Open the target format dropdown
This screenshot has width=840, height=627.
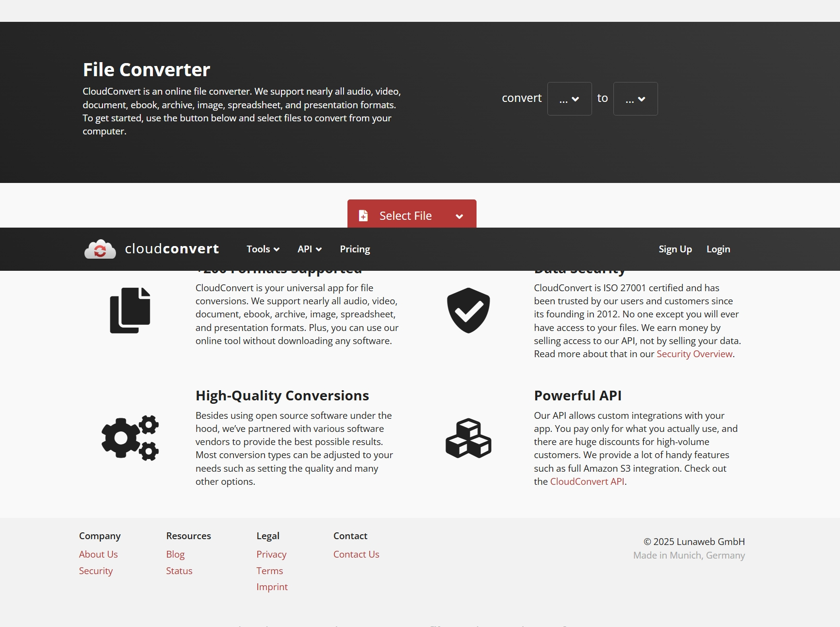635,99
